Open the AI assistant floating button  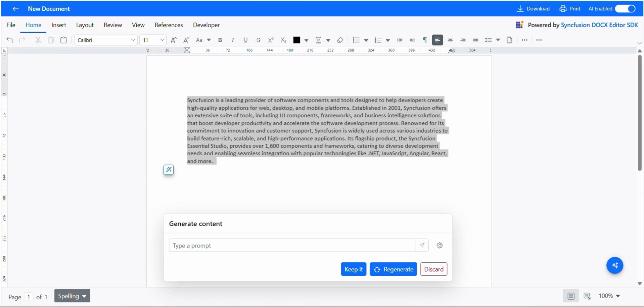point(614,265)
